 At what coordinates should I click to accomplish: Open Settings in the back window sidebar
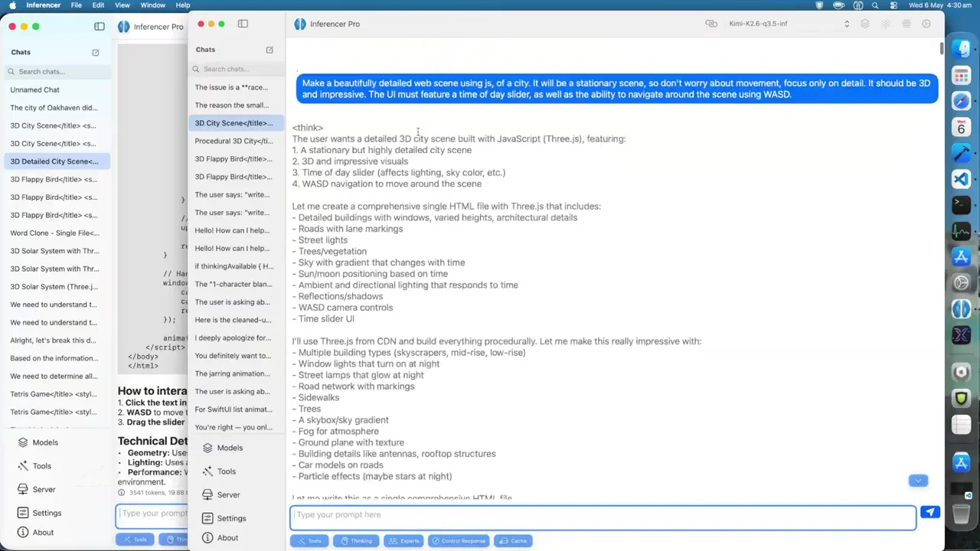47,513
